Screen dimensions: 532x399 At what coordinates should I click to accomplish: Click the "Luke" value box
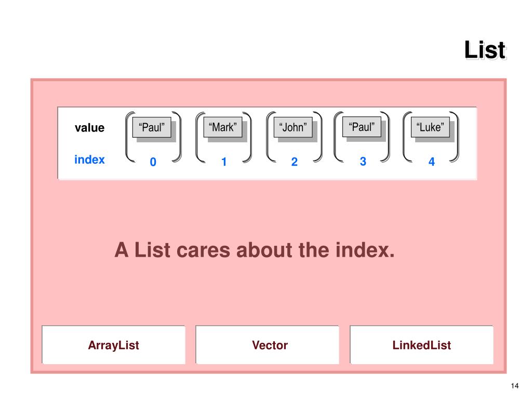tap(430, 127)
